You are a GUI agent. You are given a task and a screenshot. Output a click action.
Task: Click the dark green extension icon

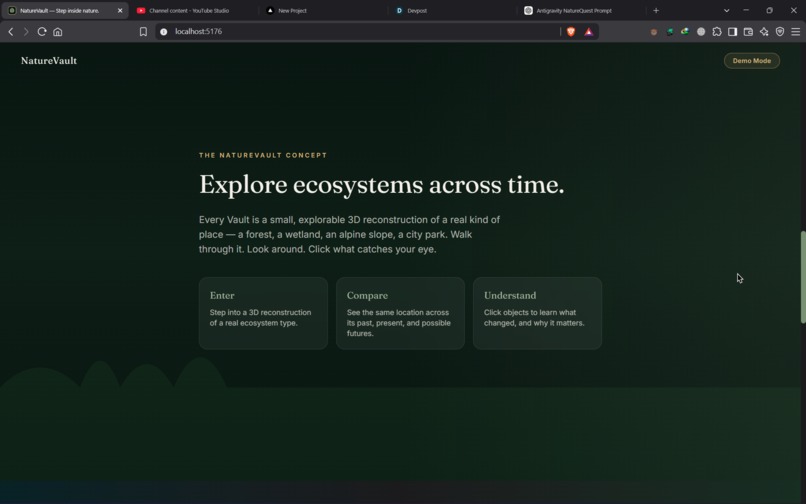[x=669, y=32]
